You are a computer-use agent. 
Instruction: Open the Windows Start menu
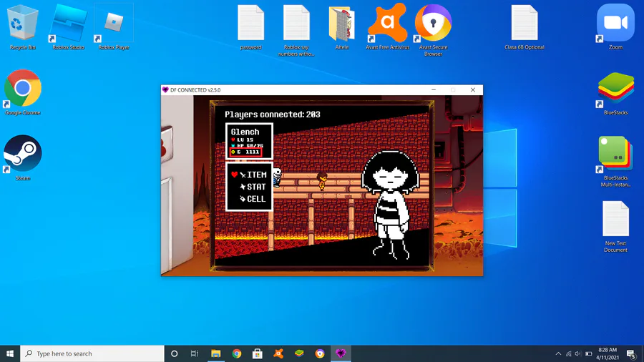(x=10, y=353)
